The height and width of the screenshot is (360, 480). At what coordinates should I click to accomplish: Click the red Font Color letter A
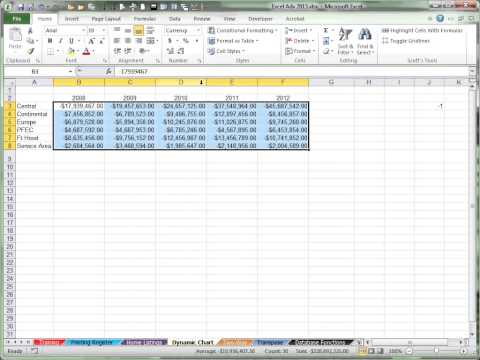(x=86, y=51)
